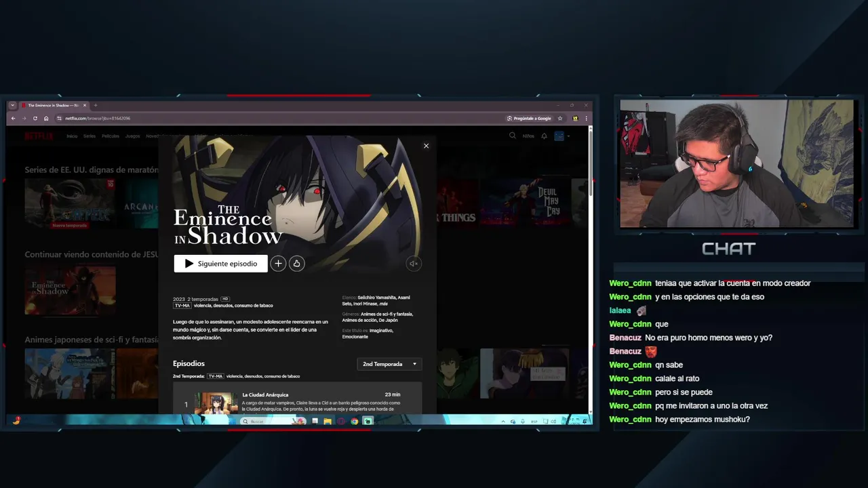This screenshot has height=488, width=868.
Task: Open Netflix notifications bell
Action: point(544,136)
